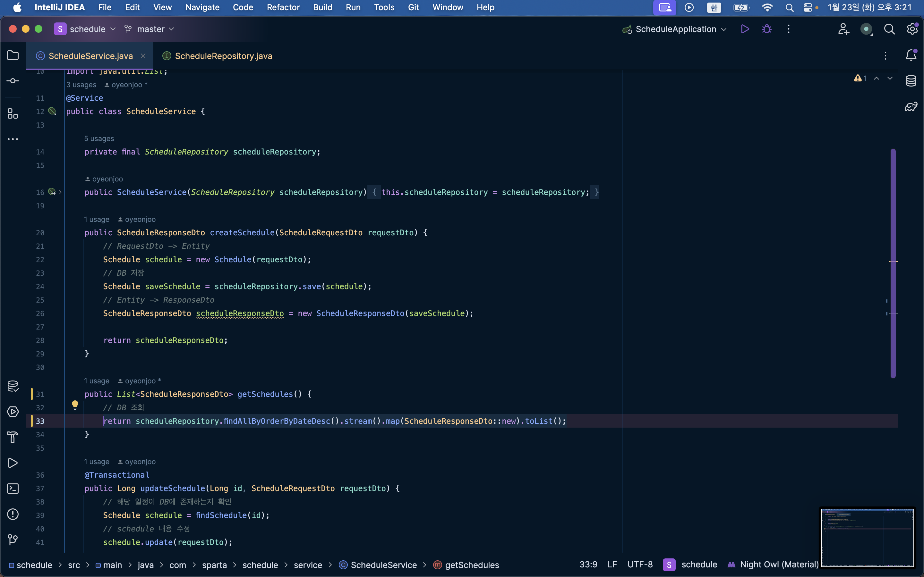Expand the ScheduleApplication run configuration dropdown
This screenshot has width=924, height=577.
(723, 29)
